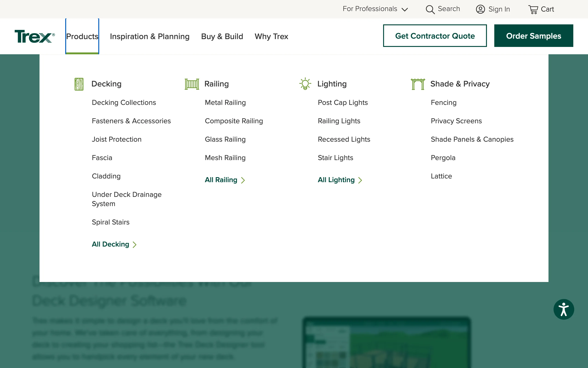
Task: Collapse the Products menu
Action: tap(82, 36)
